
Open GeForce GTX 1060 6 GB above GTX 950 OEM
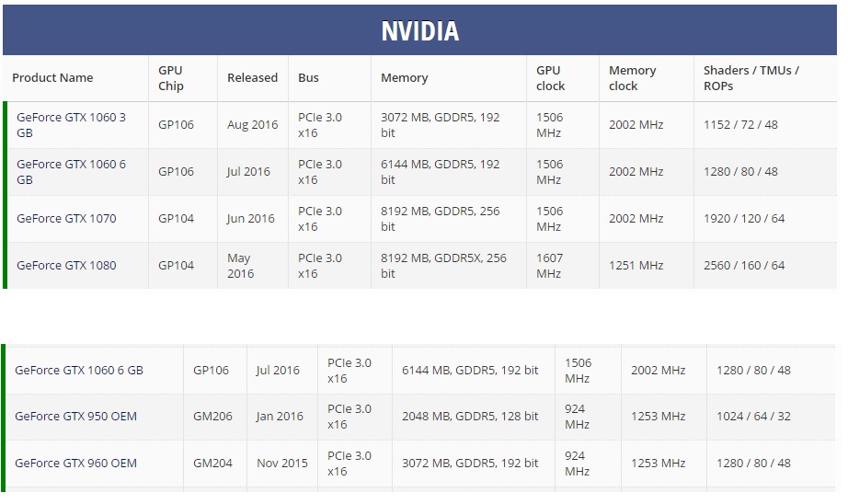tap(79, 371)
